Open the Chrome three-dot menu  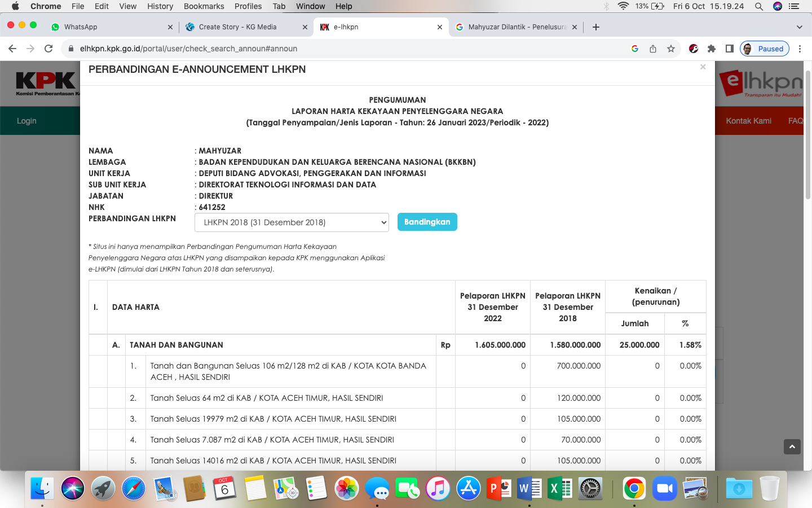click(800, 49)
